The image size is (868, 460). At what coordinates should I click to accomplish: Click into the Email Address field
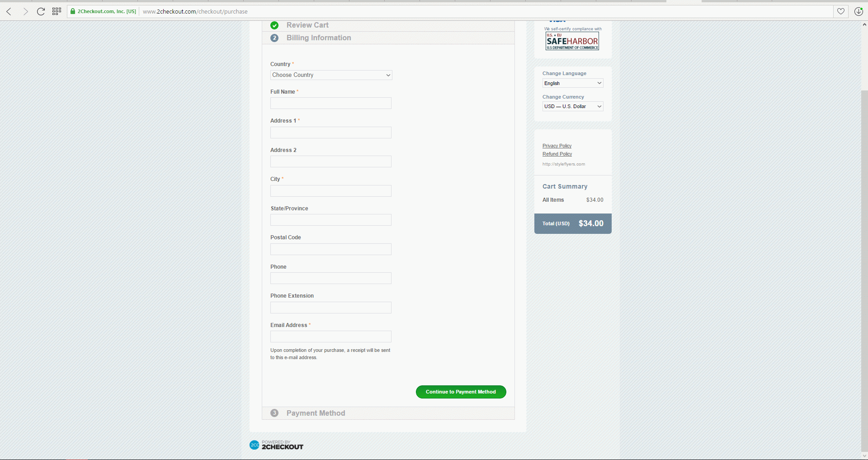click(331, 337)
